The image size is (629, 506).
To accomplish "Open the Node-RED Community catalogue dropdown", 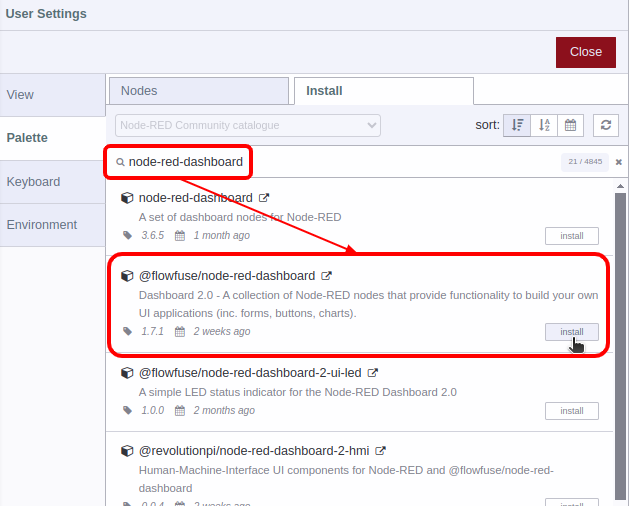I will pyautogui.click(x=248, y=125).
